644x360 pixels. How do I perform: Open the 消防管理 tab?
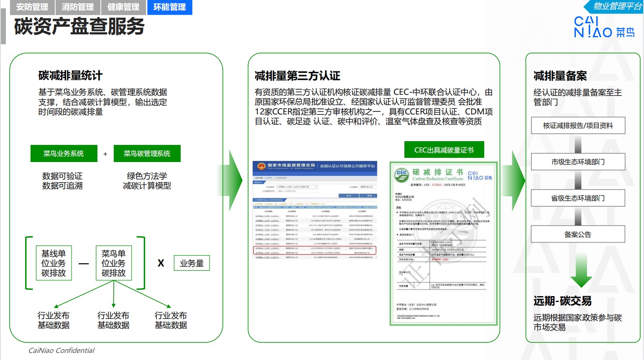click(x=78, y=7)
